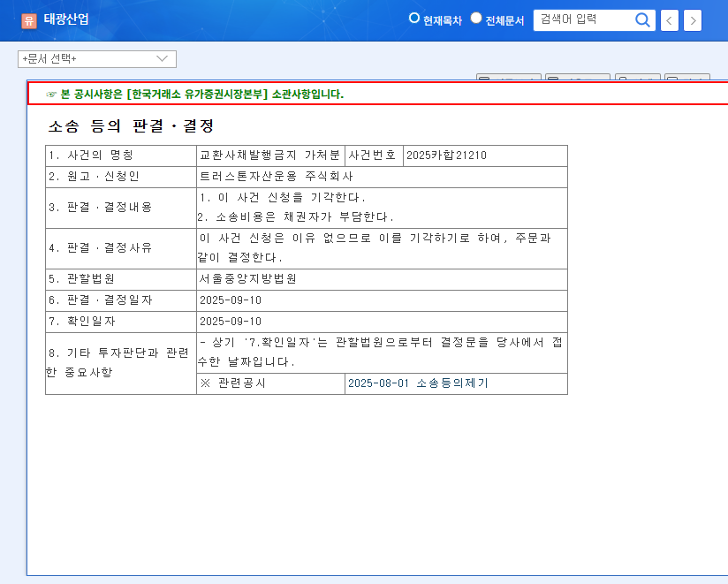Screen dimensions: 728x584
Task: Click the previous document arrow icon
Action: click(x=668, y=19)
